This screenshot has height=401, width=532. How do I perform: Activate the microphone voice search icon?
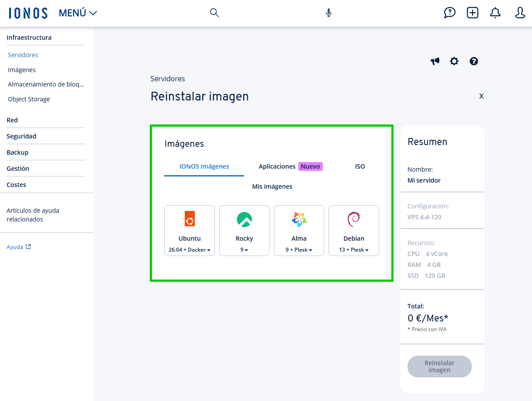(328, 13)
